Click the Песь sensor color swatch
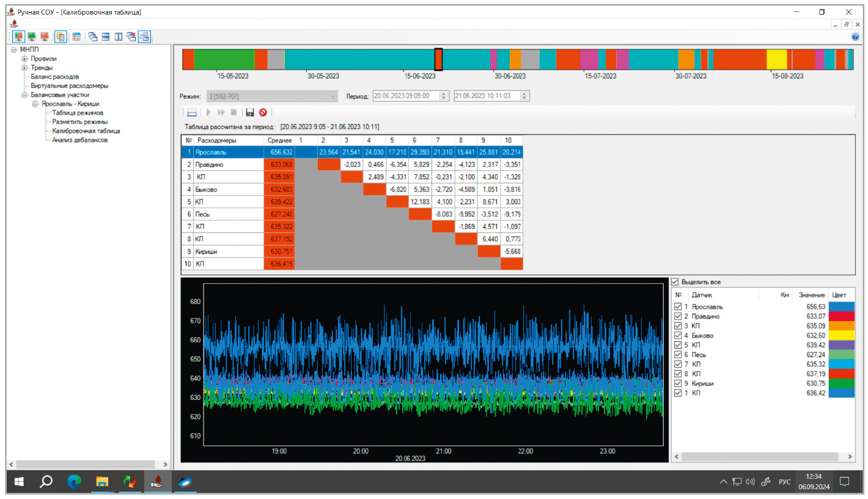This screenshot has height=499, width=868. tap(841, 355)
